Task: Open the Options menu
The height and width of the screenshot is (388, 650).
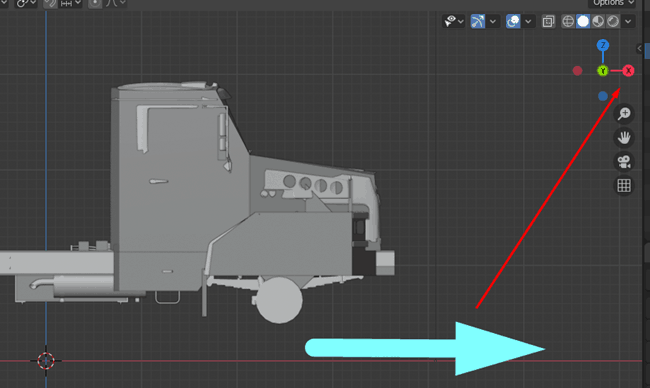Action: click(612, 3)
